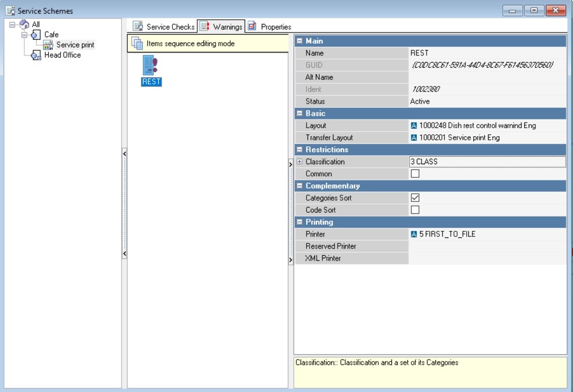The image size is (573, 392).
Task: Expand the Classification property row
Action: pyautogui.click(x=299, y=162)
